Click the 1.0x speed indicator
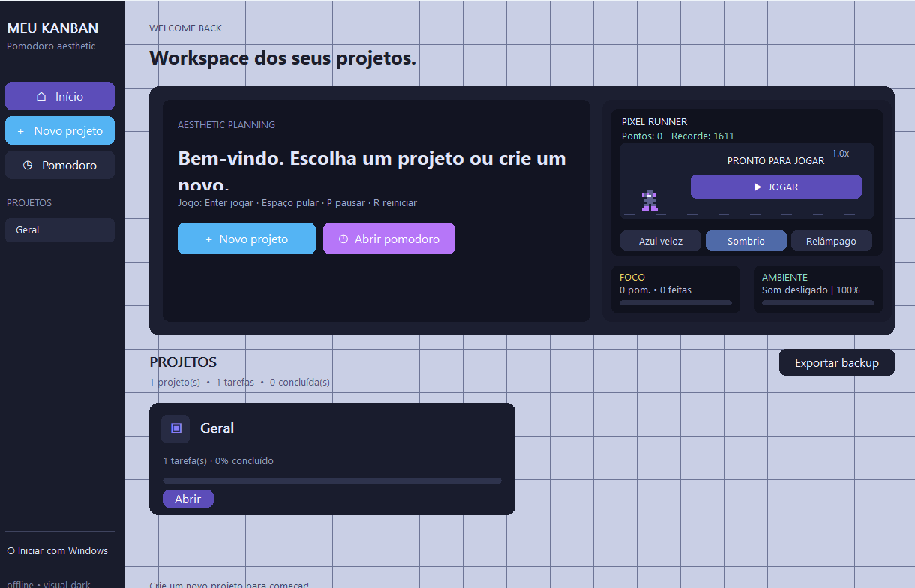The height and width of the screenshot is (588, 915). coord(841,153)
